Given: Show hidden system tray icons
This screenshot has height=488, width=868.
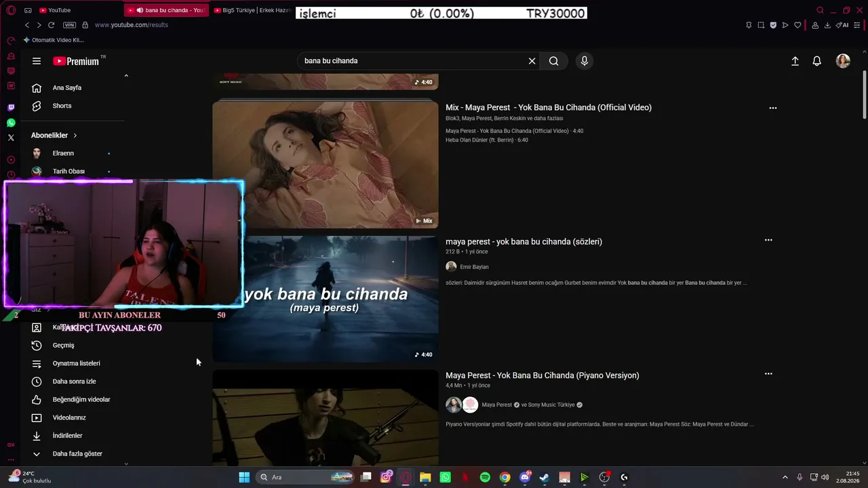Looking at the screenshot, I should coord(785,477).
